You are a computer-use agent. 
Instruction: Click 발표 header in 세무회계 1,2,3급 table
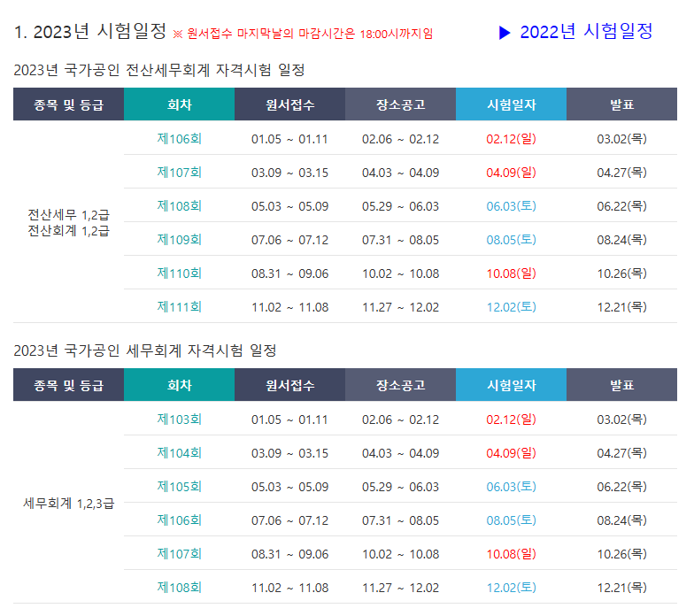coord(621,385)
